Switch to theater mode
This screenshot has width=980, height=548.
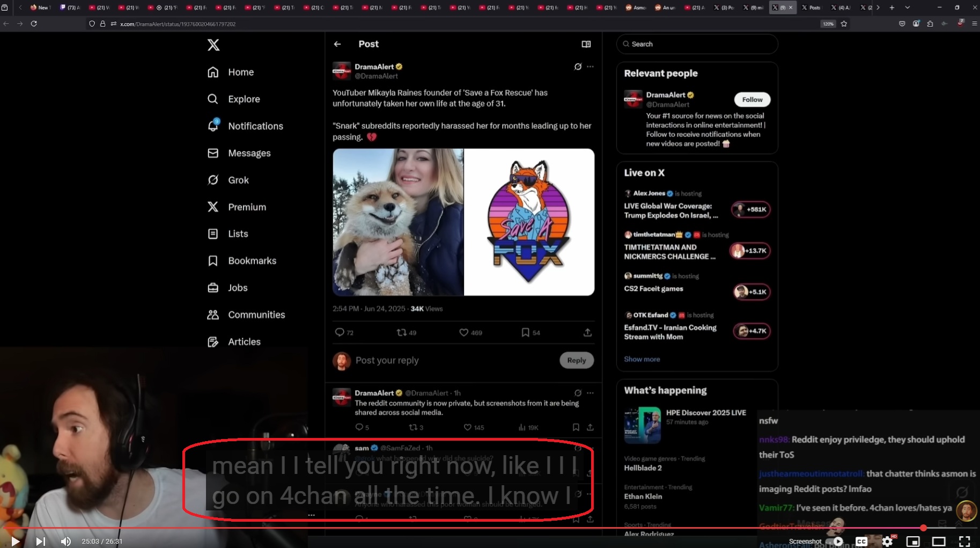click(939, 541)
